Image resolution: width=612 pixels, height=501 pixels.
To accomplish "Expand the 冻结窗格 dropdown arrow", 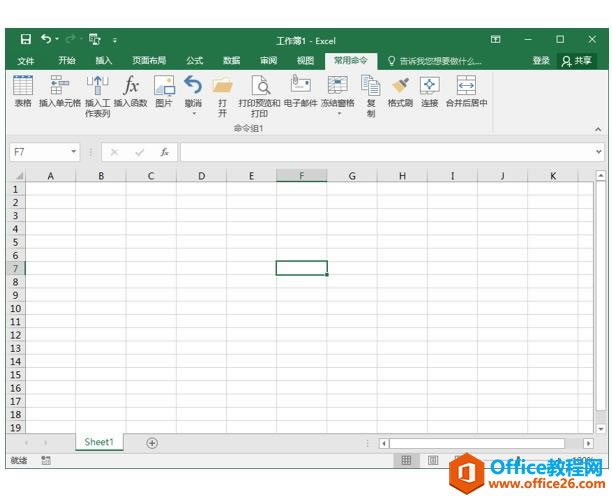I will click(339, 114).
